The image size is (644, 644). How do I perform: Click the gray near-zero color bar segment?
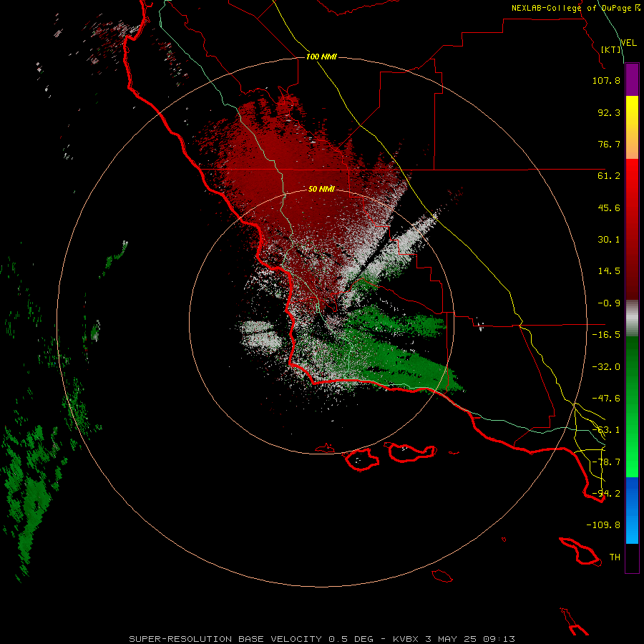632,316
